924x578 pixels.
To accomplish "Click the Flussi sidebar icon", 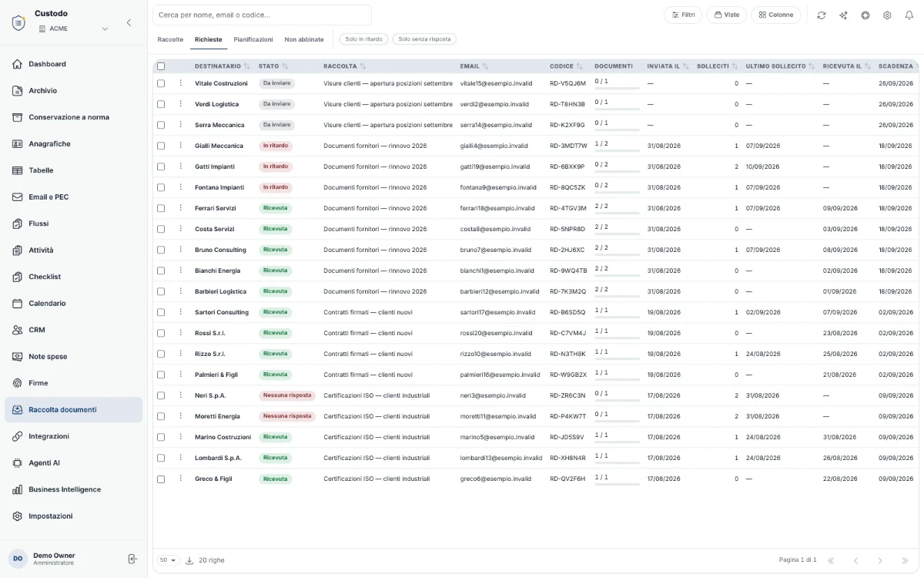I will pyautogui.click(x=17, y=223).
